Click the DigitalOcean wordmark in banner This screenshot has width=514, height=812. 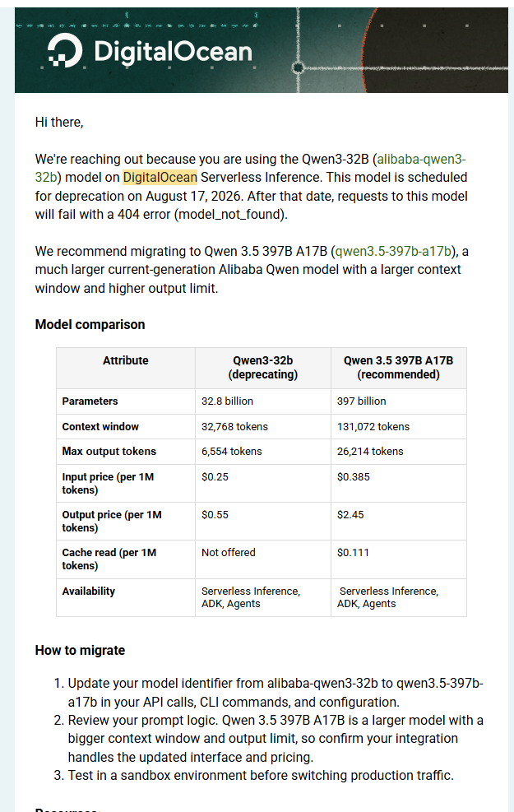[173, 52]
